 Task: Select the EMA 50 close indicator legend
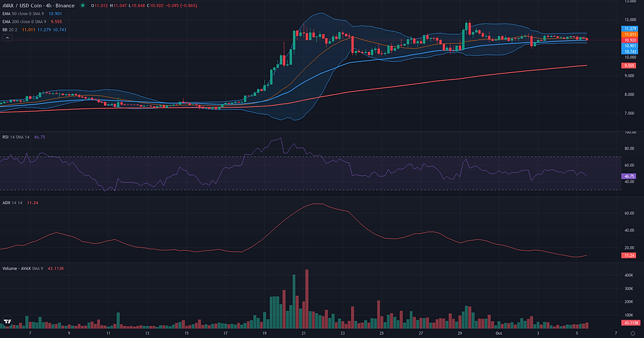tap(23, 14)
